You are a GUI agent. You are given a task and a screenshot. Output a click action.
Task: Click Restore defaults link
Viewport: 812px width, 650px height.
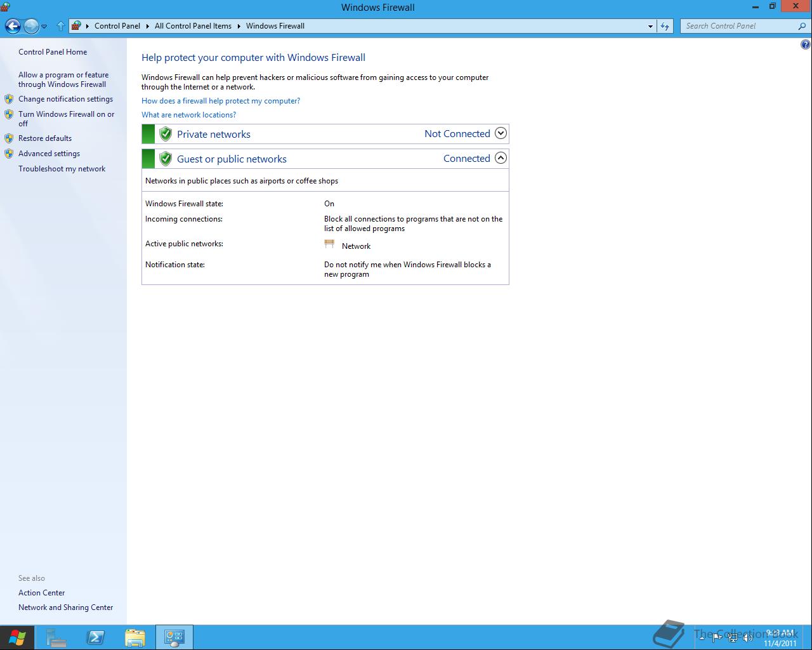pyautogui.click(x=45, y=138)
